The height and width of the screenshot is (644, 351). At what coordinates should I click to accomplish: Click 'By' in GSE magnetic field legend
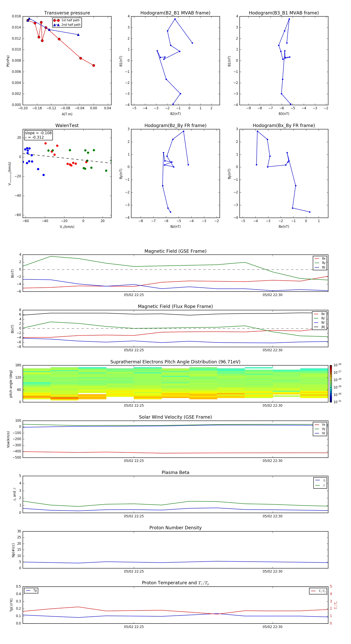point(324,263)
